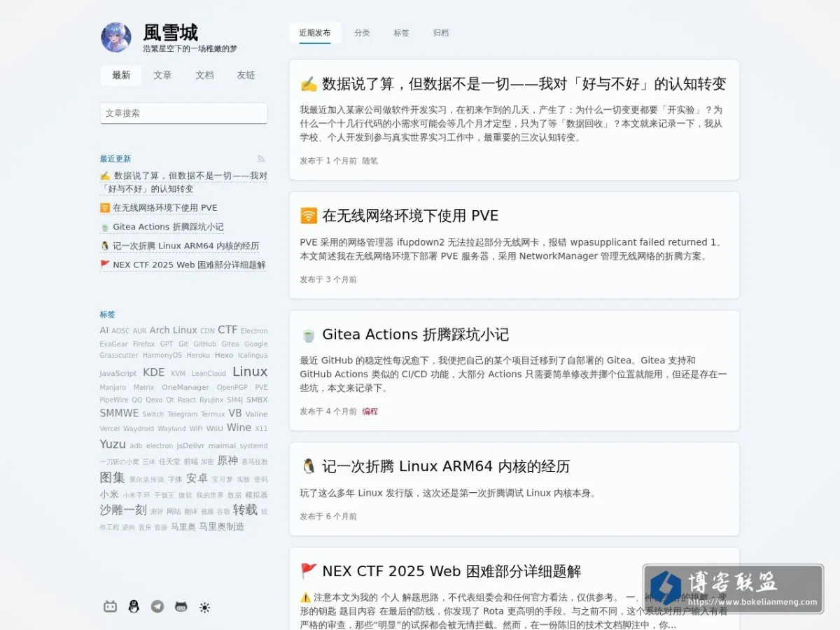Switch to the 标签 tab
Viewport: 840px width, 630px height.
(x=401, y=33)
